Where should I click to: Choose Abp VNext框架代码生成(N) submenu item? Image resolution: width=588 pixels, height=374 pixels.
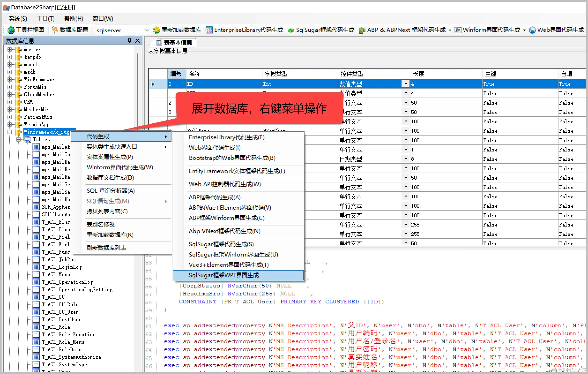(x=238, y=231)
